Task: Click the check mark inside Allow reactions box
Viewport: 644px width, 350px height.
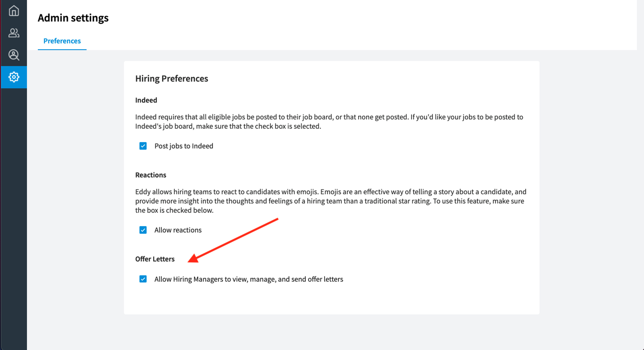Action: point(143,230)
